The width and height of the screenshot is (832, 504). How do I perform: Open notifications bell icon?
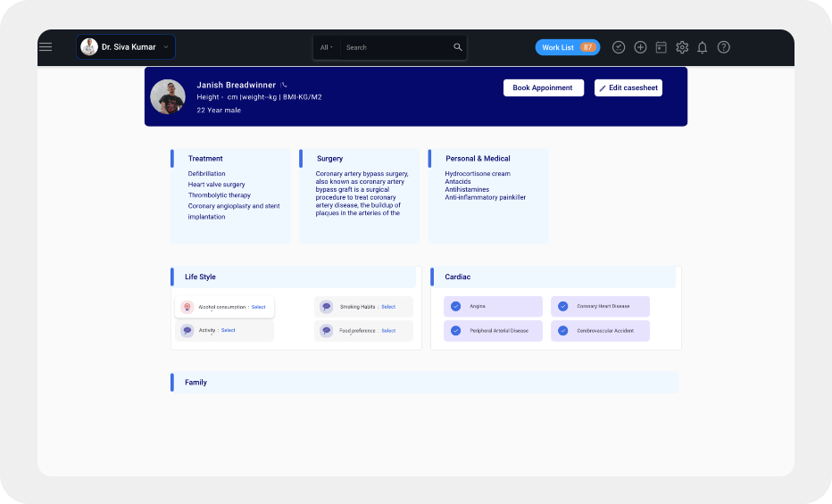coord(703,47)
